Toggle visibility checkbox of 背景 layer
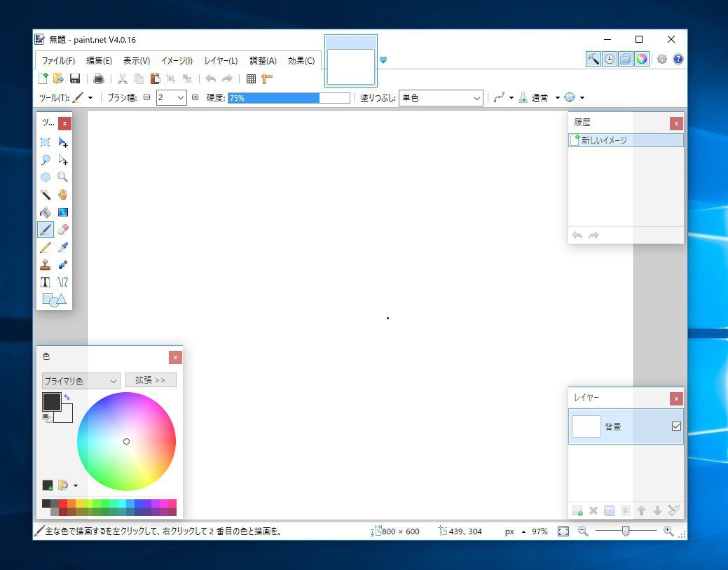 coord(676,426)
